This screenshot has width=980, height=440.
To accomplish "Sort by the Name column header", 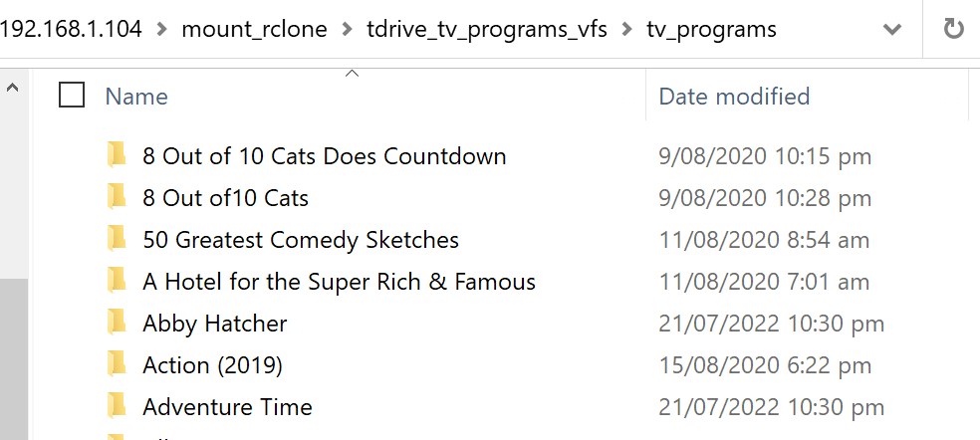I will (136, 97).
